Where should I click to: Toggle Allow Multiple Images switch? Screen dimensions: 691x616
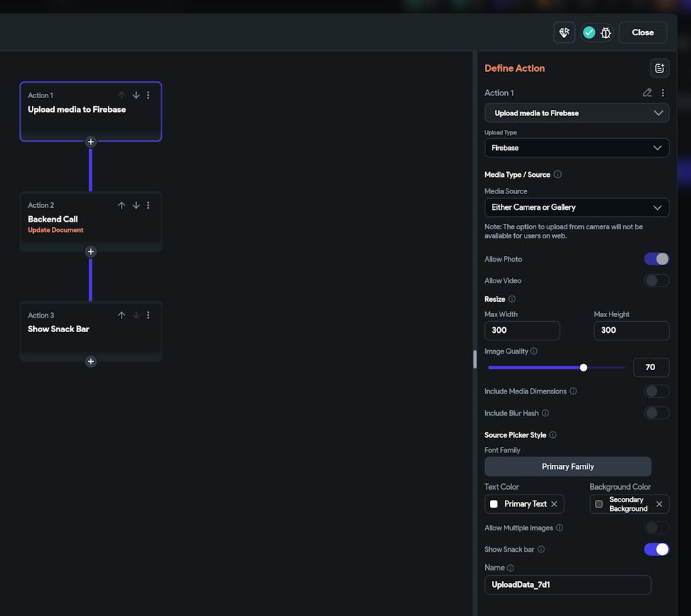tap(656, 528)
